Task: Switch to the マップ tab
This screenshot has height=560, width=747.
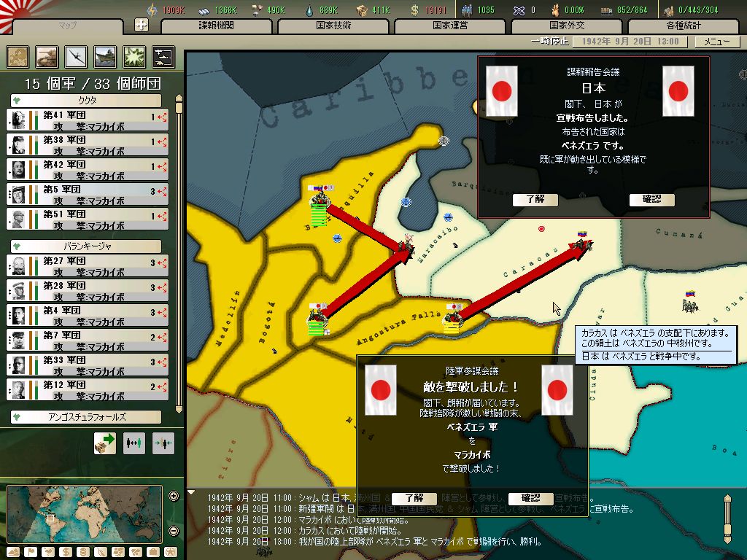Action: click(x=68, y=26)
